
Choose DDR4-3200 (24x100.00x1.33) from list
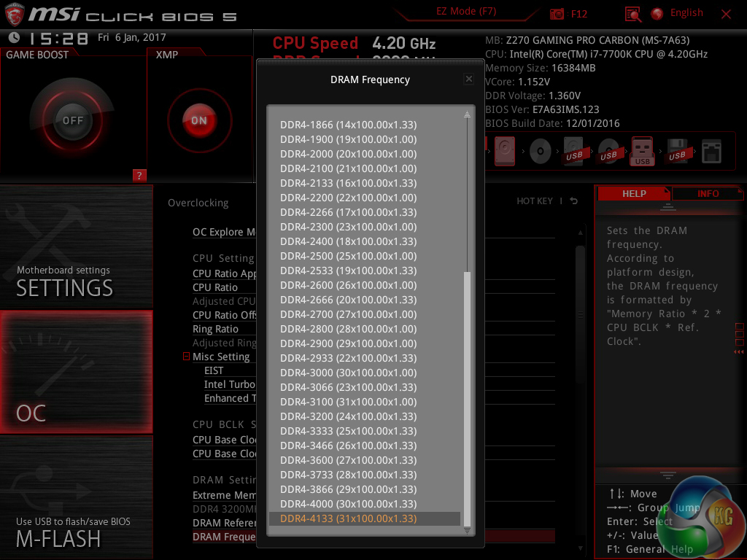click(348, 416)
